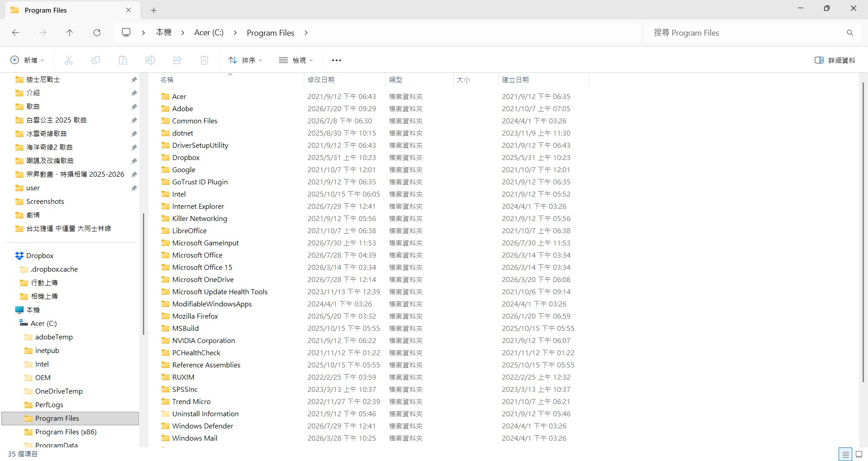Image resolution: width=868 pixels, height=461 pixels.
Task: Click the search magnifier icon
Action: [850, 33]
